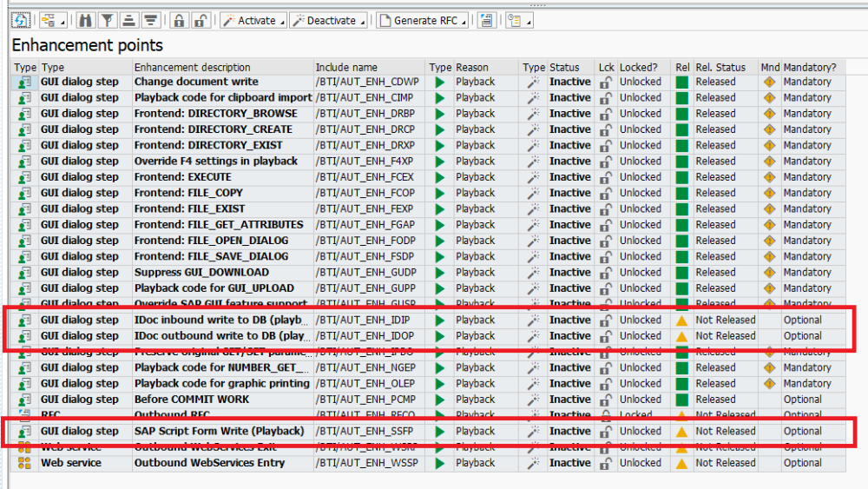Click the Lck column header
Viewport: 868px width, 489px height.
606,67
